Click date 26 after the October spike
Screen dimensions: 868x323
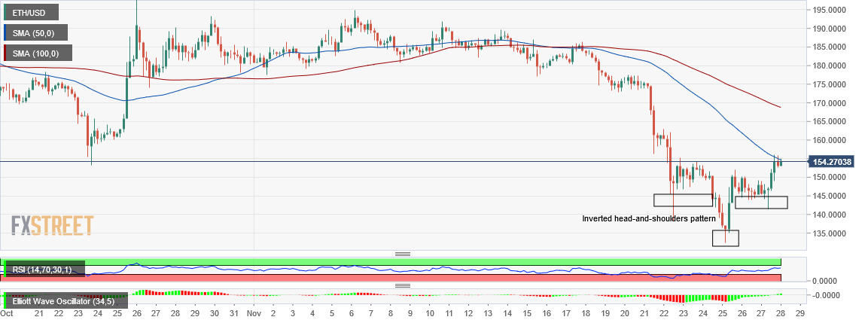(x=136, y=312)
